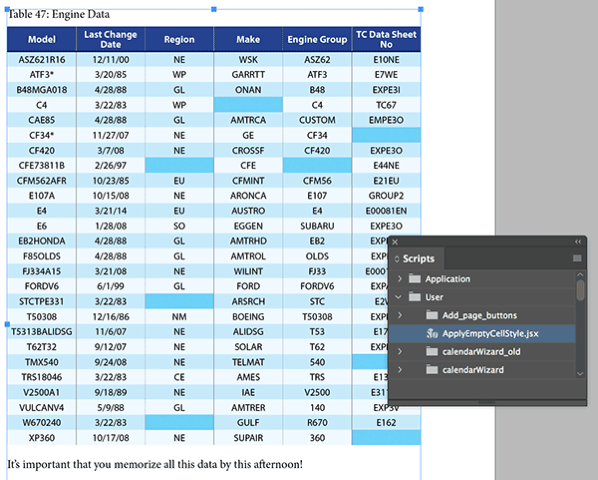Click the SUBARU engine group cell

pyautogui.click(x=317, y=226)
